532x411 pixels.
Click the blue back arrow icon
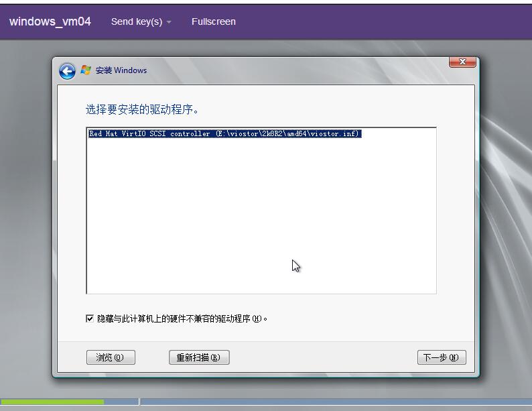click(x=67, y=71)
